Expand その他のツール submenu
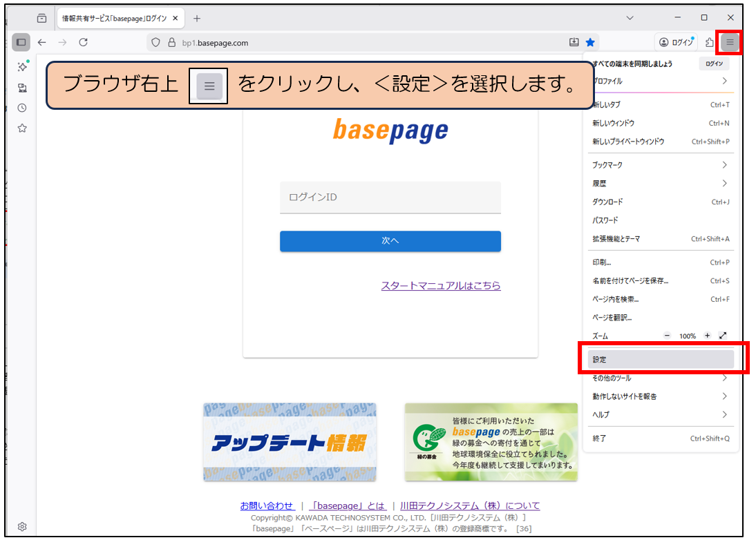This screenshot has height=549, width=756. pyautogui.click(x=659, y=378)
